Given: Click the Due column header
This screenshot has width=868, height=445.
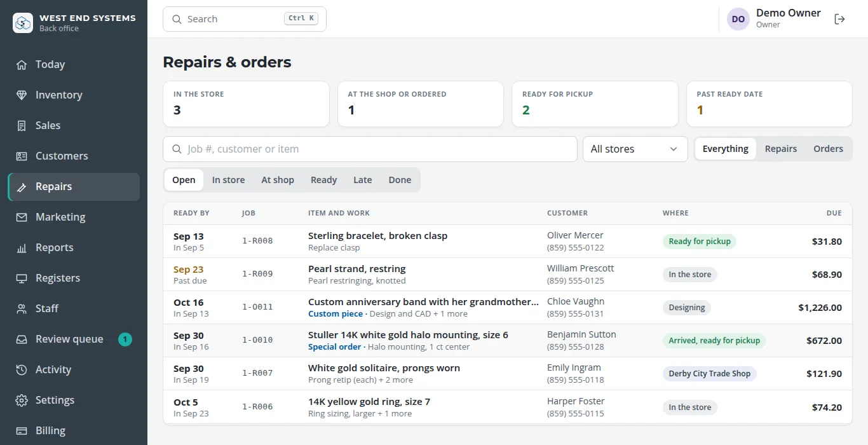Looking at the screenshot, I should click(834, 213).
